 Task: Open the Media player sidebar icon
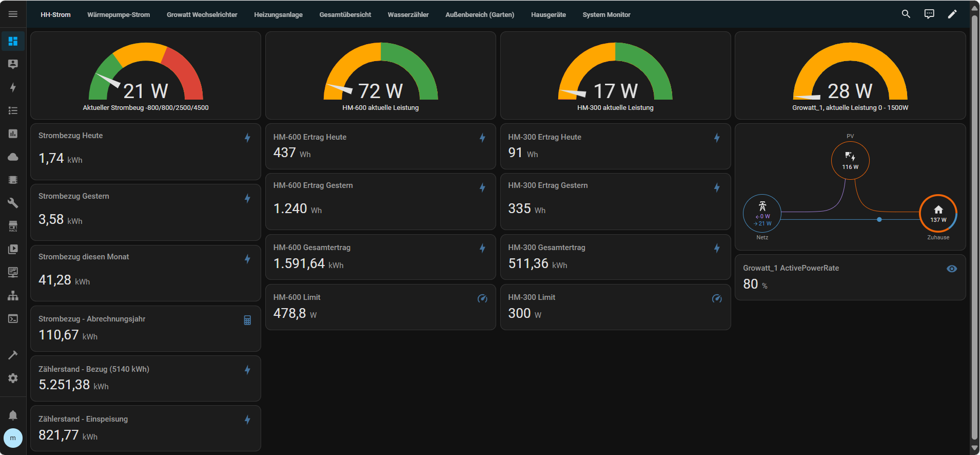coord(13,249)
